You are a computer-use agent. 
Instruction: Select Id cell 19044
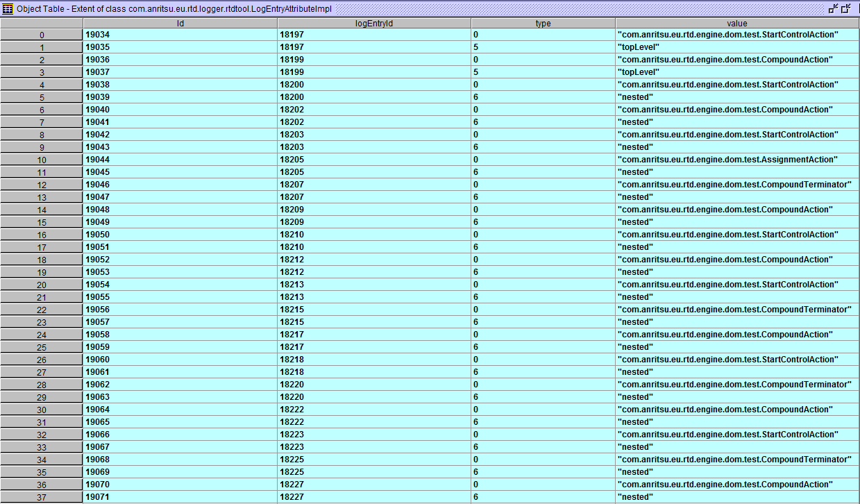(180, 160)
